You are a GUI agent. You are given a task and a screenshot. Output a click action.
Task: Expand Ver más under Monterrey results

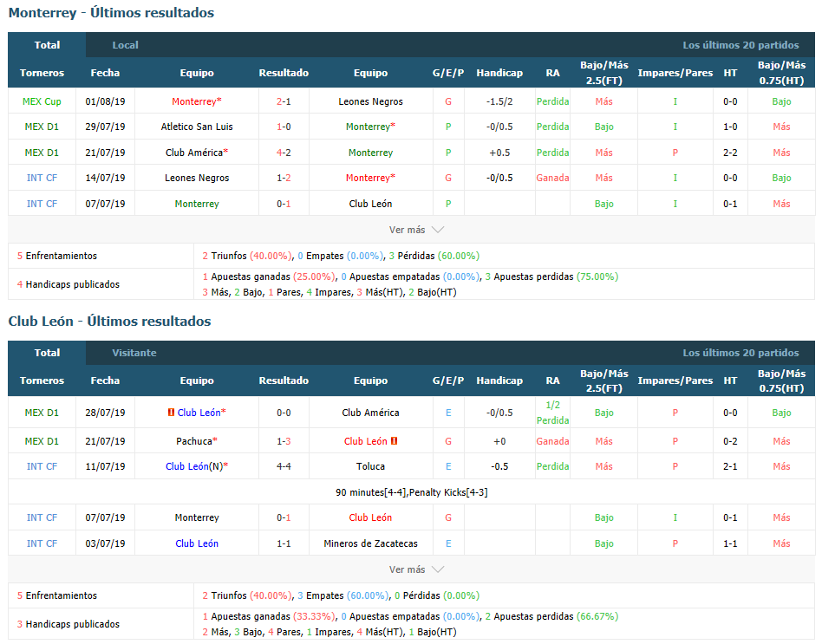(416, 230)
